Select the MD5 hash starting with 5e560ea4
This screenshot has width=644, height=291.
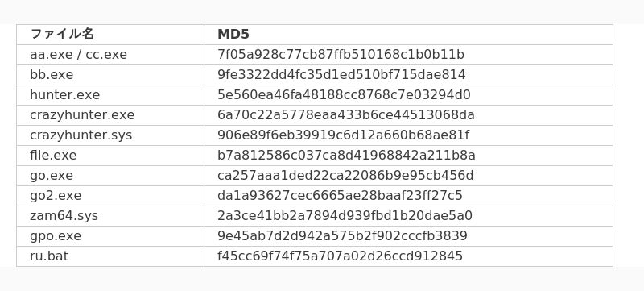click(x=344, y=95)
